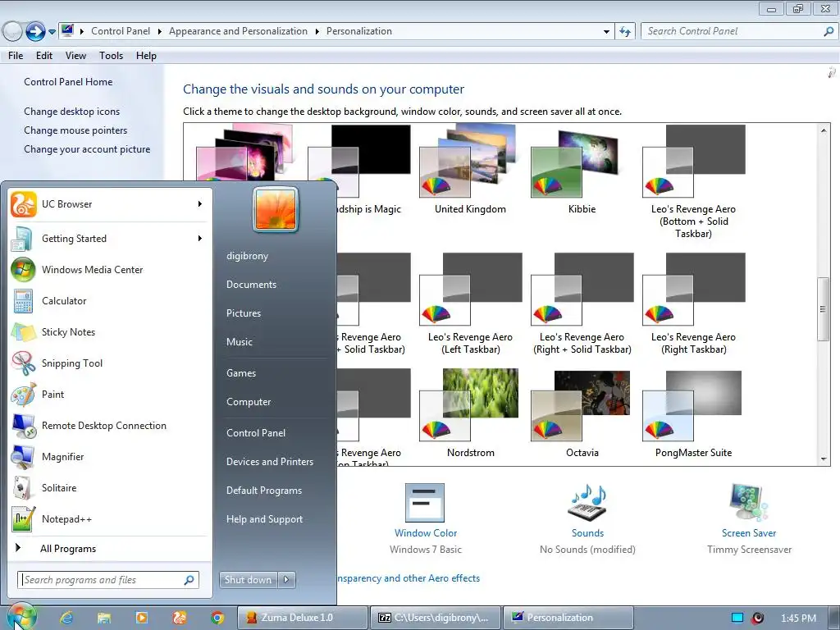The image size is (840, 630).
Task: Click search magnifier in Control Panel search box
Action: click(x=829, y=32)
